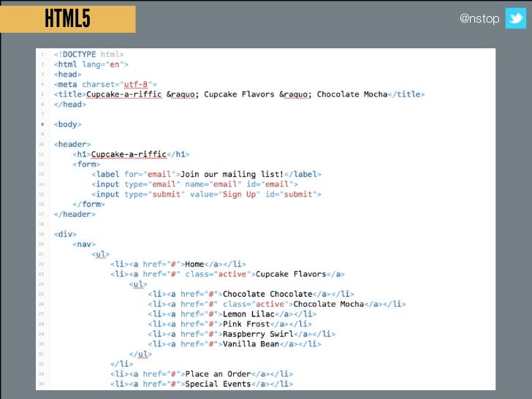Click the Raspberry Swirl list item

242,334
